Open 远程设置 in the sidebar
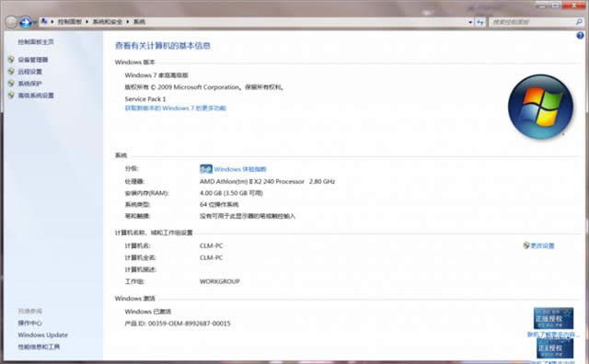The width and height of the screenshot is (589, 364). [x=30, y=72]
